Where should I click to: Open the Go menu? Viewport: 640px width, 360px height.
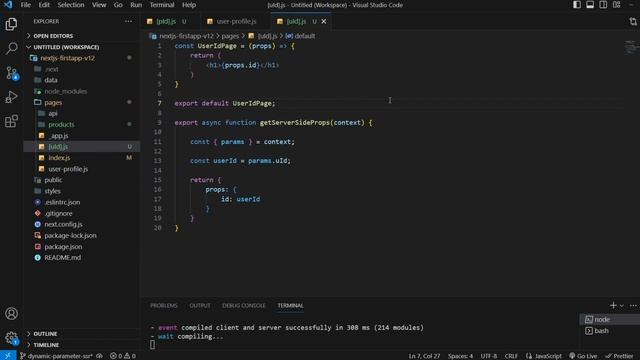click(118, 5)
